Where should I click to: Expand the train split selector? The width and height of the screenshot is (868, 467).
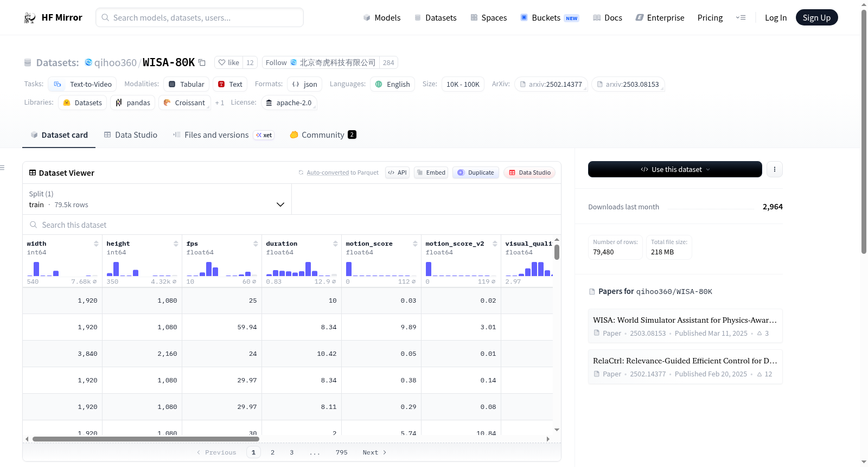coord(157,199)
